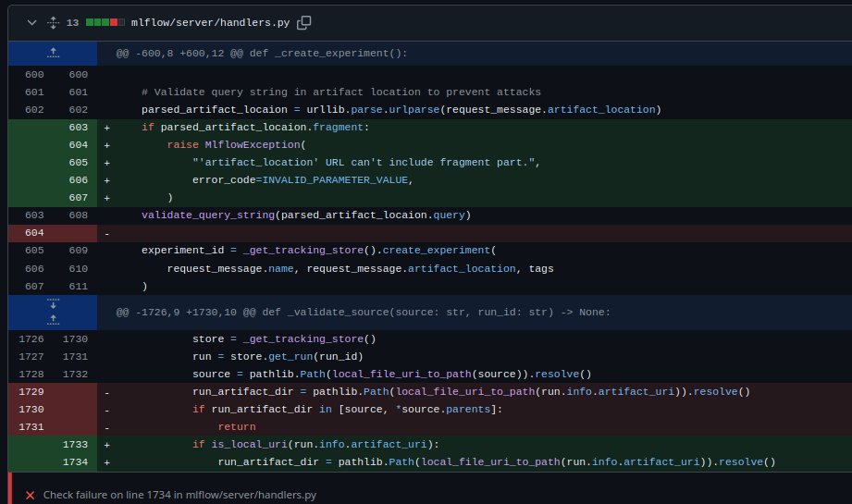This screenshot has height=504, width=852.
Task: Click the hunk header for _create_experiment
Action: click(x=261, y=54)
